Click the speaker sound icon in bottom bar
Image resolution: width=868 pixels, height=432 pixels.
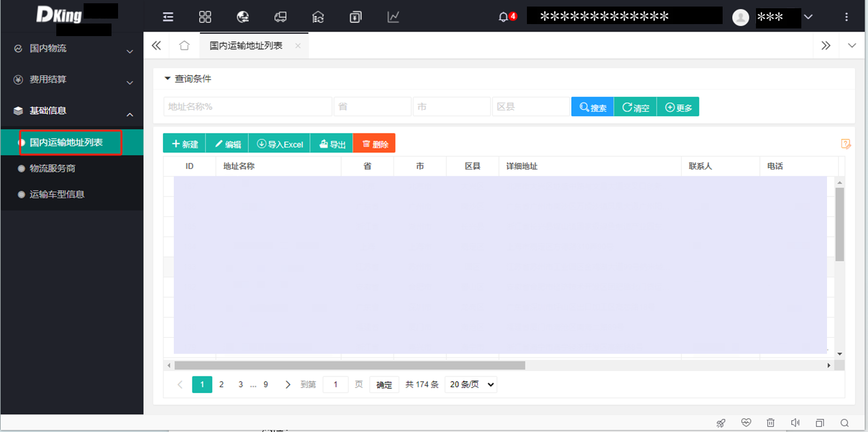[795, 423]
